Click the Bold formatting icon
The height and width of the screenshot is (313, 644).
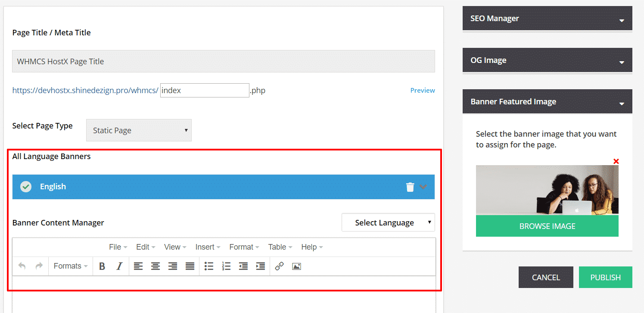click(102, 266)
